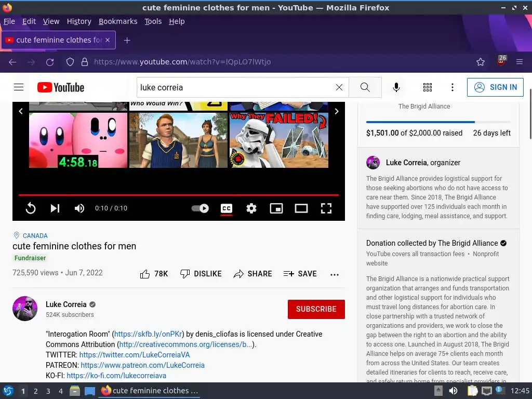Open the Luke Correia channel name link
This screenshot has height=399, width=532.
coord(66,304)
